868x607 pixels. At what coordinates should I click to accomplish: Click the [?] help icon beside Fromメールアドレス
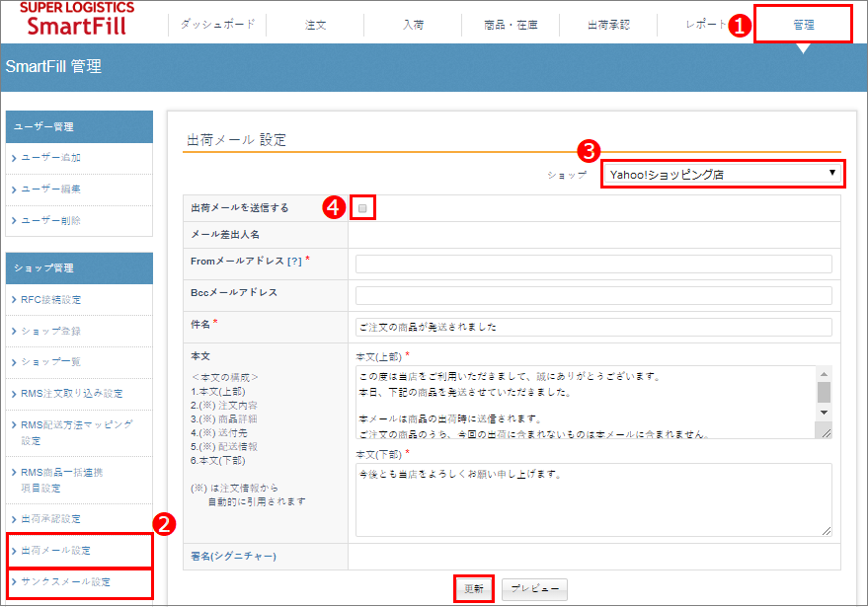pos(294,261)
